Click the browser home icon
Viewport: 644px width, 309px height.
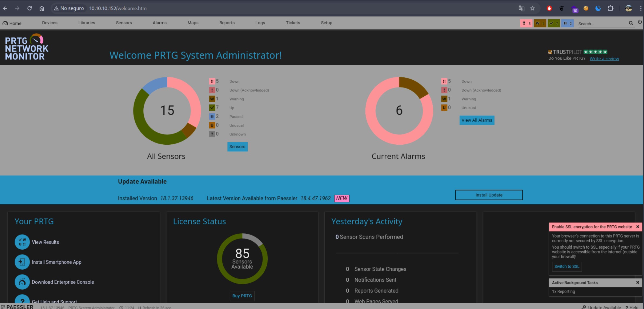(42, 8)
